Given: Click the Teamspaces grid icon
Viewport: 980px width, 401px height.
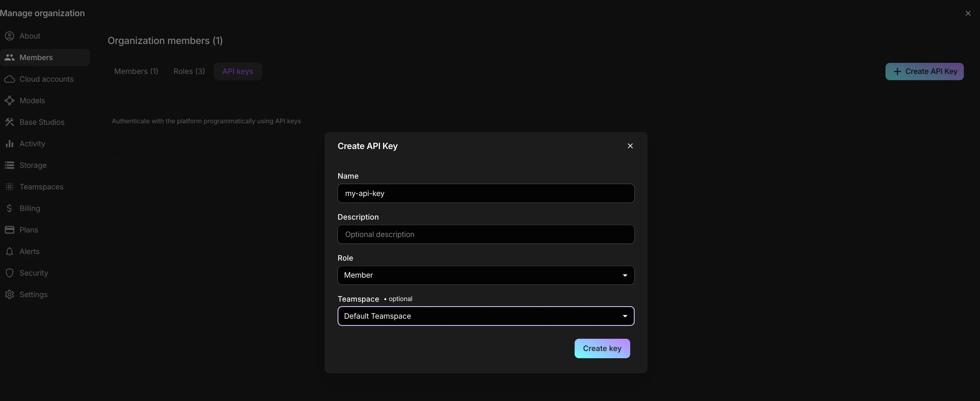Looking at the screenshot, I should click(10, 187).
